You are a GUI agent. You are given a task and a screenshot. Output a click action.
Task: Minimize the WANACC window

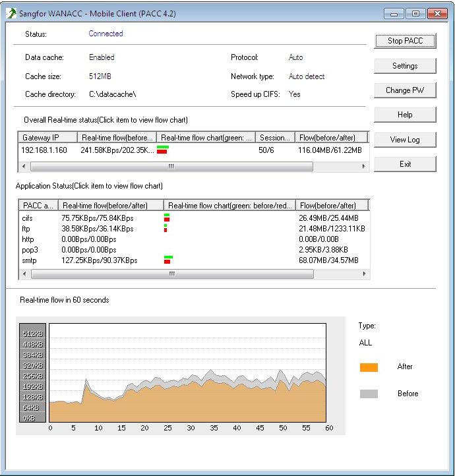click(x=394, y=14)
